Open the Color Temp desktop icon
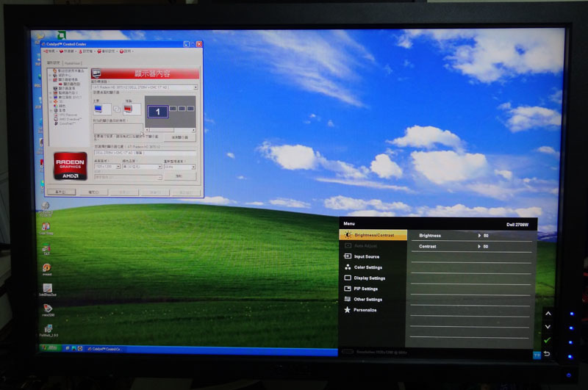588x390 pixels. point(46,228)
